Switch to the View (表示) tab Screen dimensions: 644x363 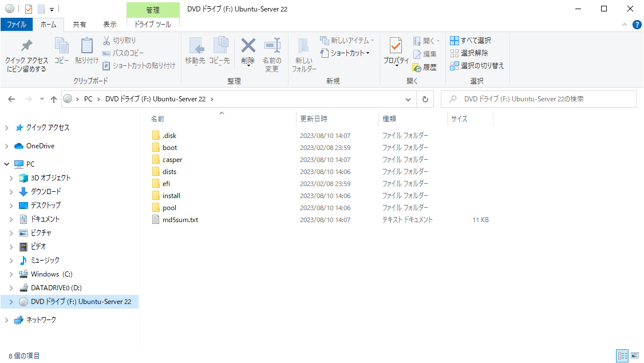click(110, 25)
